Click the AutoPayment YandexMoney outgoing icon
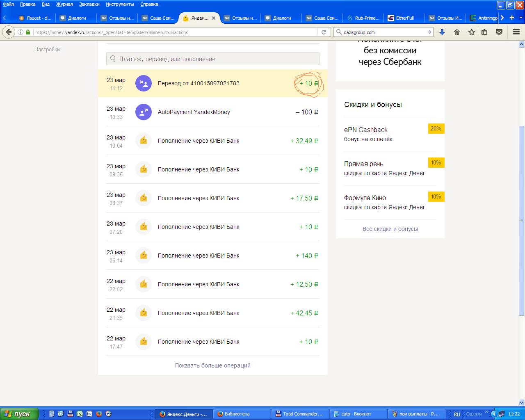 144,112
